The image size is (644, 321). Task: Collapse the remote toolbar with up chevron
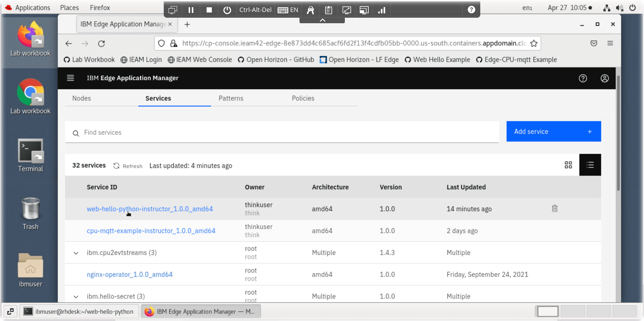coord(322,20)
